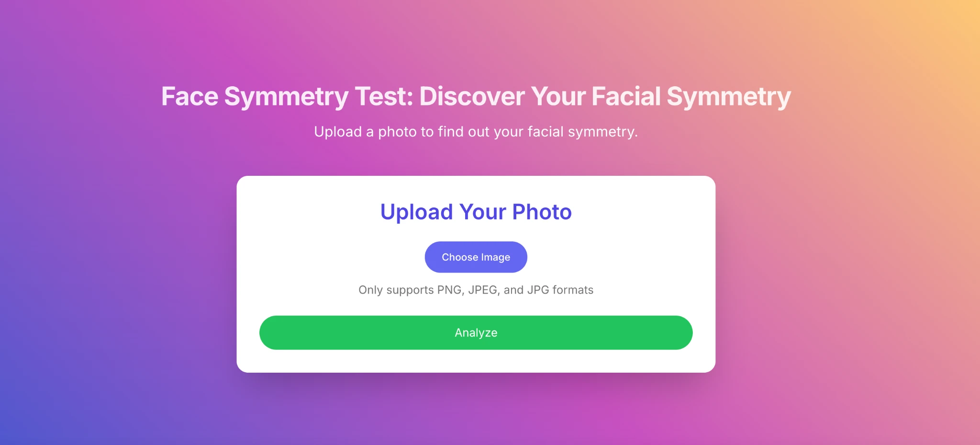Click the word 'Upload' in the card heading
The width and height of the screenshot is (980, 445).
tap(416, 212)
